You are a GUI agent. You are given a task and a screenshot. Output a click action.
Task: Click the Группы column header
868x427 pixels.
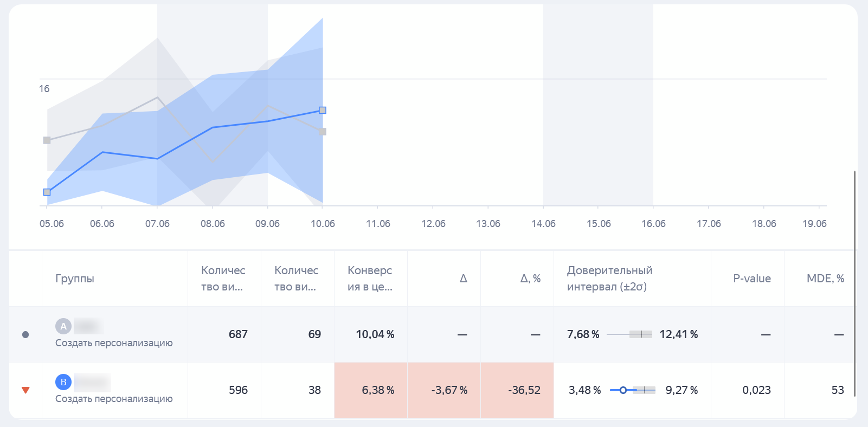(75, 279)
